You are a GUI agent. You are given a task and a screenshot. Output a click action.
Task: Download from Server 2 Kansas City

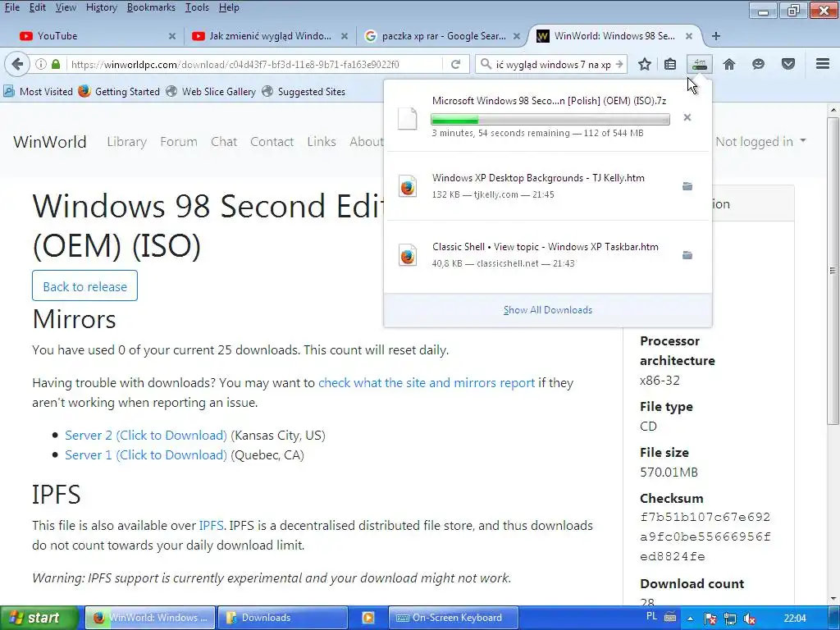click(x=146, y=435)
